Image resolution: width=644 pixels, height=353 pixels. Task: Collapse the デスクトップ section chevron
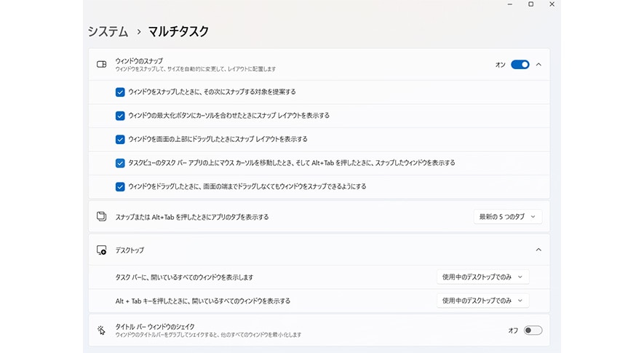pos(538,250)
